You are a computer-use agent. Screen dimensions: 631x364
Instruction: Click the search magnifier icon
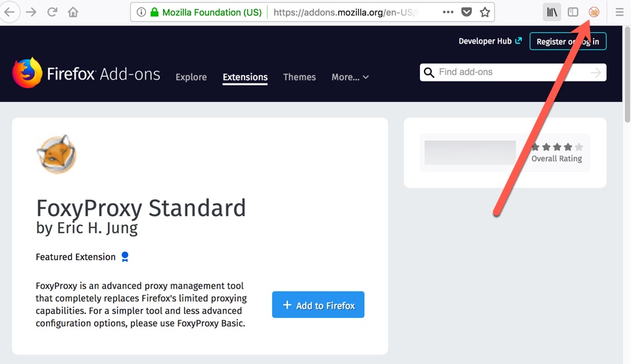(x=429, y=72)
